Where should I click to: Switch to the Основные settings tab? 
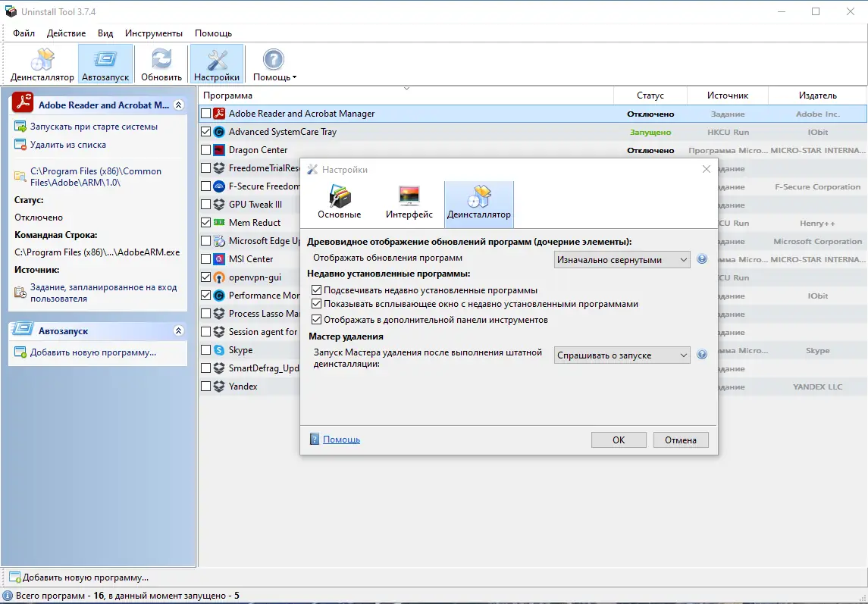click(x=340, y=203)
